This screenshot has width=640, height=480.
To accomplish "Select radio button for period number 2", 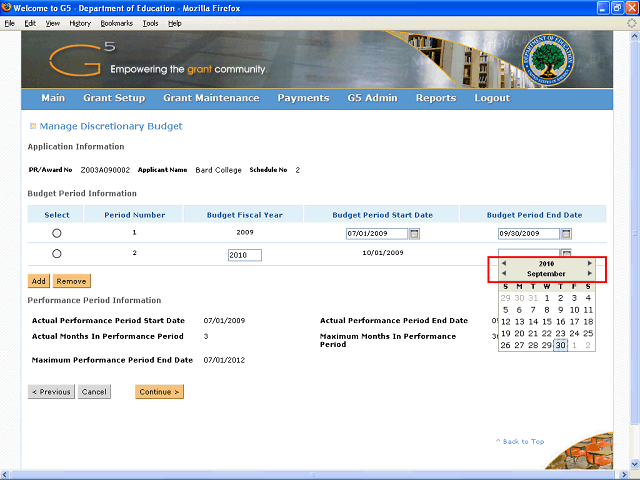I will pos(56,254).
